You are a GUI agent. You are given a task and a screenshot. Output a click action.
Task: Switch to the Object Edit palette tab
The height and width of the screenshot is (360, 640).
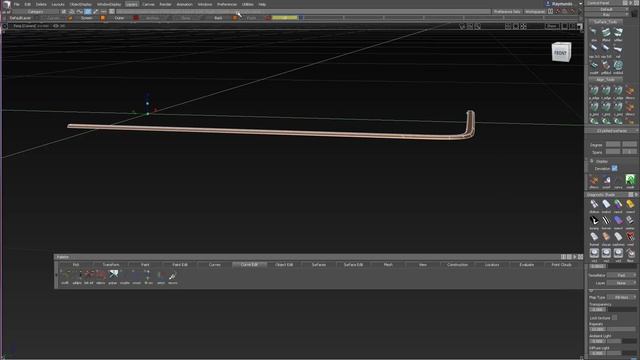(x=284, y=264)
